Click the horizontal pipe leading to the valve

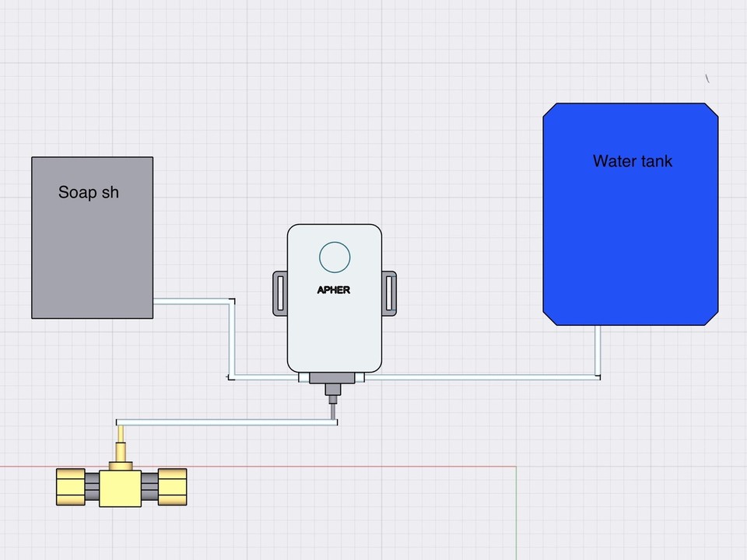pyautogui.click(x=226, y=424)
